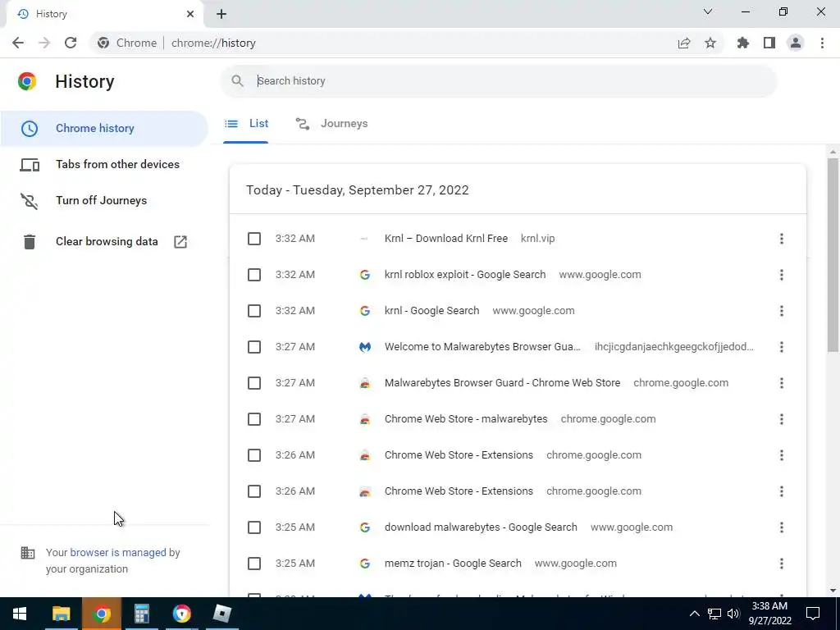Open more actions for download malwarebytes entry
Image resolution: width=840 pixels, height=630 pixels.
pos(782,527)
